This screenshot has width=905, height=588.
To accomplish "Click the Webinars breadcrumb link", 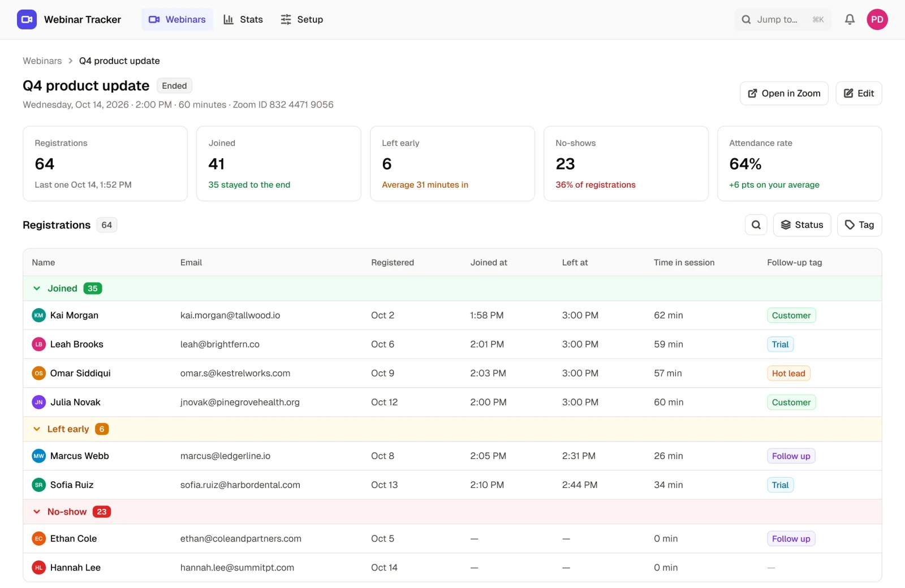I will 42,61.
